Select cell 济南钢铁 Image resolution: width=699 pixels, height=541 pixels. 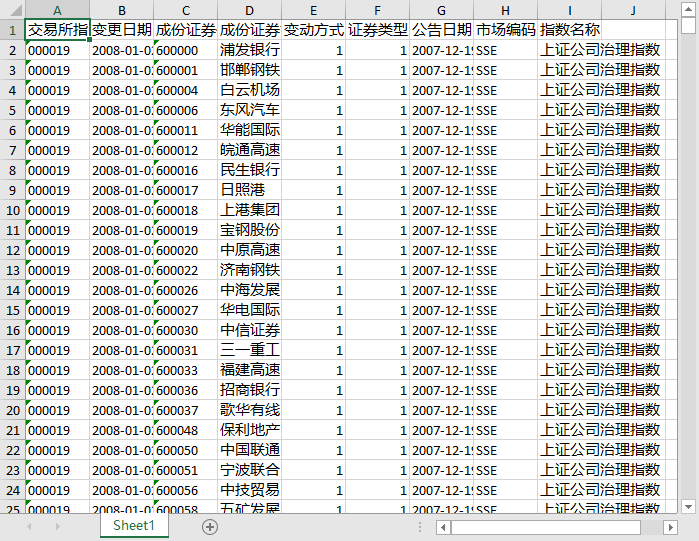pos(249,270)
